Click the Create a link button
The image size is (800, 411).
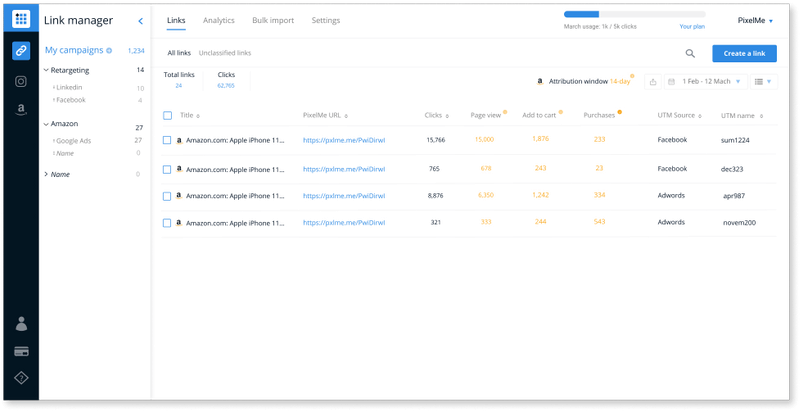coord(744,54)
